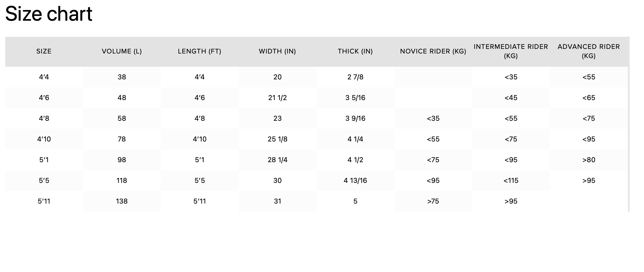644x272 pixels.
Task: Select the >75 novice rider cell
Action: tap(433, 201)
